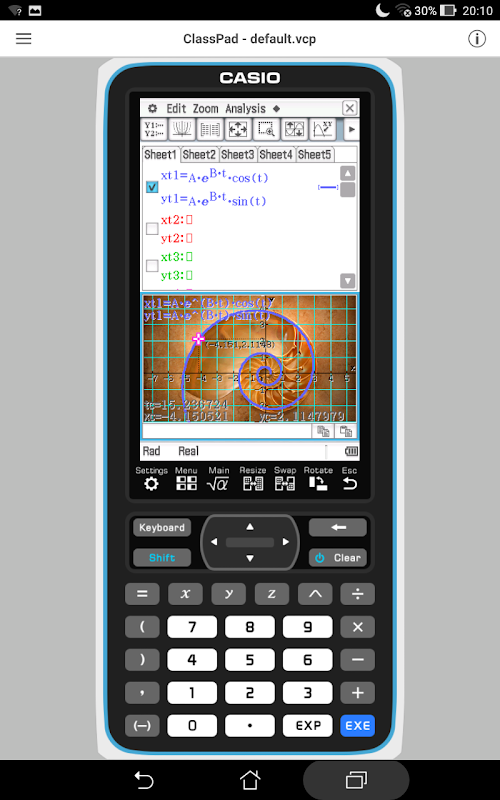The image size is (500, 800).
Task: Click the pink trace cursor on the spiral
Action: (198, 338)
